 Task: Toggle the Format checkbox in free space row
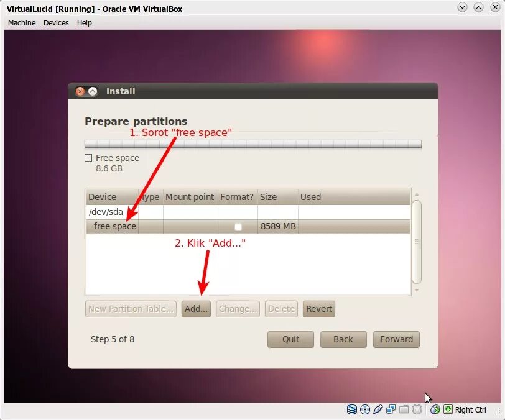pos(238,227)
